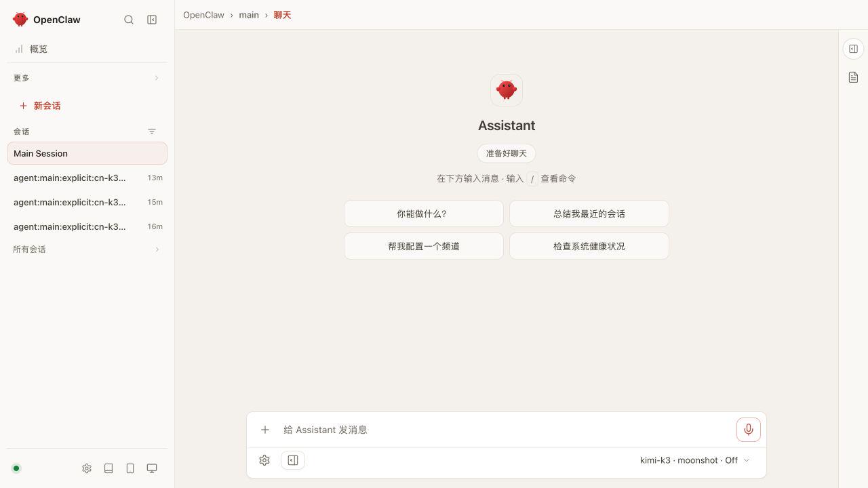Click the search icon in the sidebar header
Image resolution: width=868 pixels, height=488 pixels.
point(129,20)
